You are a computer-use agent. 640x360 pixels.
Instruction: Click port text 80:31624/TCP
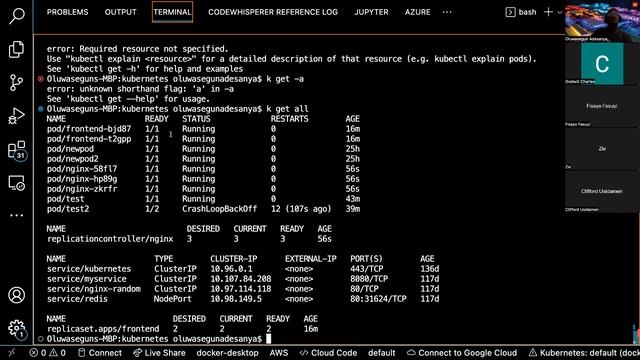click(378, 299)
